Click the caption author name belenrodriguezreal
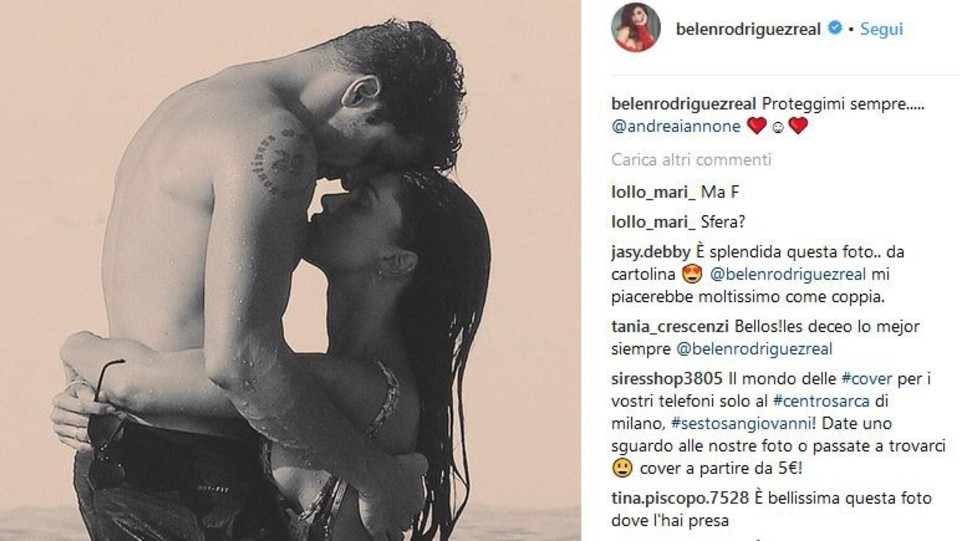The width and height of the screenshot is (960, 541). [x=684, y=104]
